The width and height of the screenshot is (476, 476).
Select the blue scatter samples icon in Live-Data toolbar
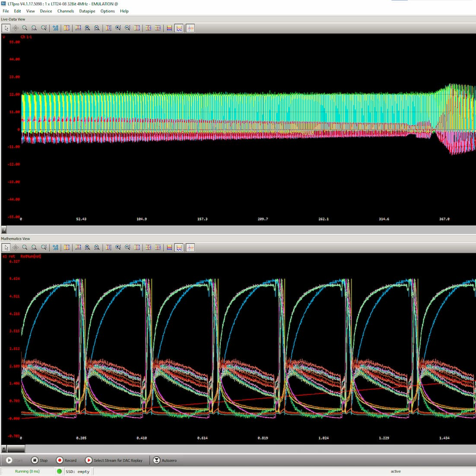pyautogui.click(x=55, y=28)
